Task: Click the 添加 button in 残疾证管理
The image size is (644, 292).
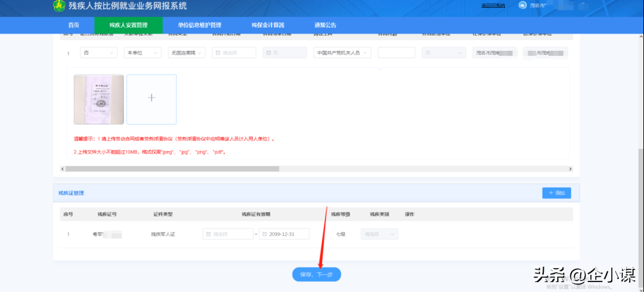Action: 556,192
